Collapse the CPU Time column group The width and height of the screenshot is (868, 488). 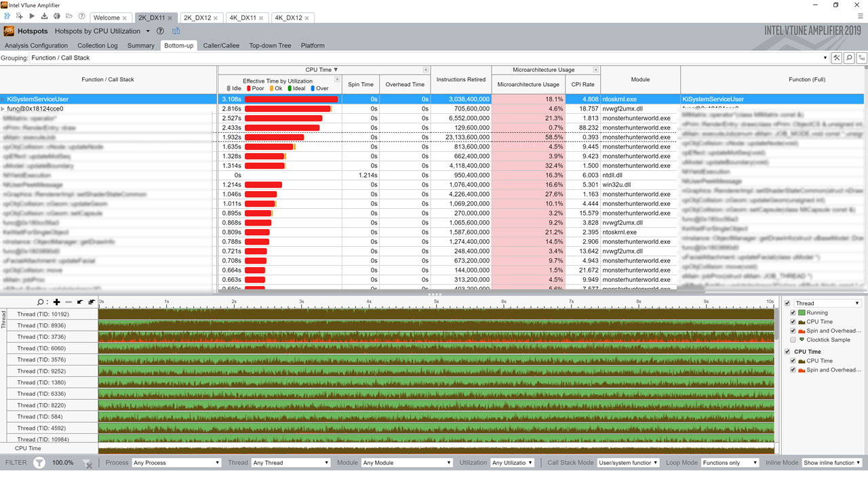coord(426,70)
